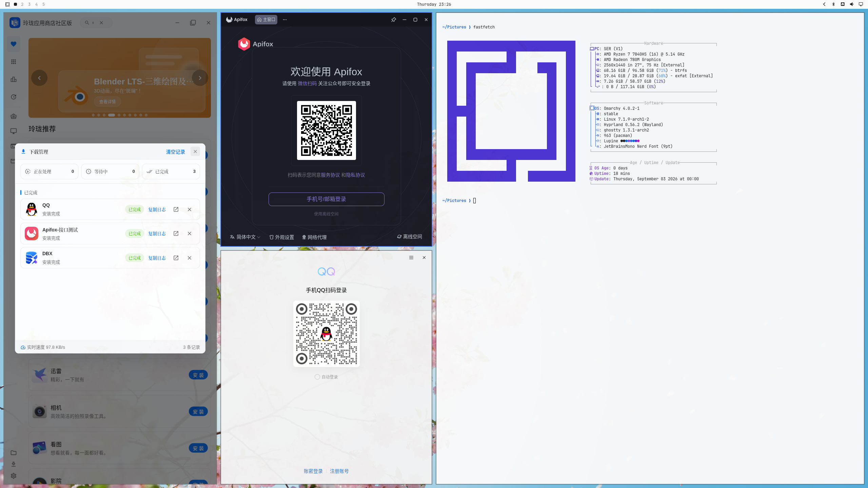Install 迅雷 with its 安装 button

[x=198, y=375]
